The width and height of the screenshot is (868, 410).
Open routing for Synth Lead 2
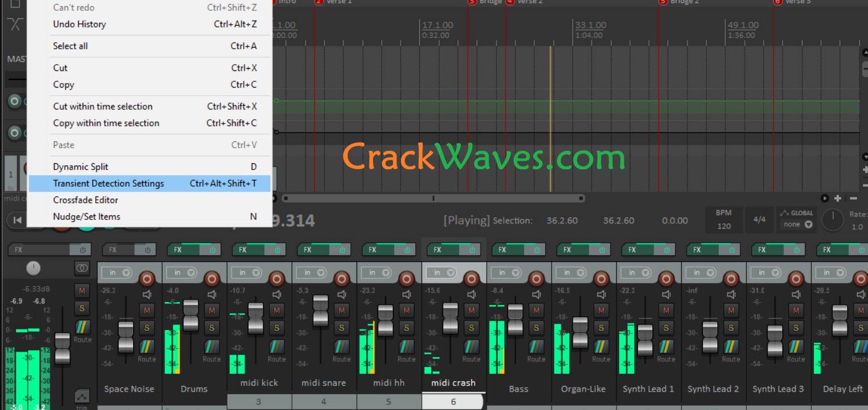click(x=730, y=346)
